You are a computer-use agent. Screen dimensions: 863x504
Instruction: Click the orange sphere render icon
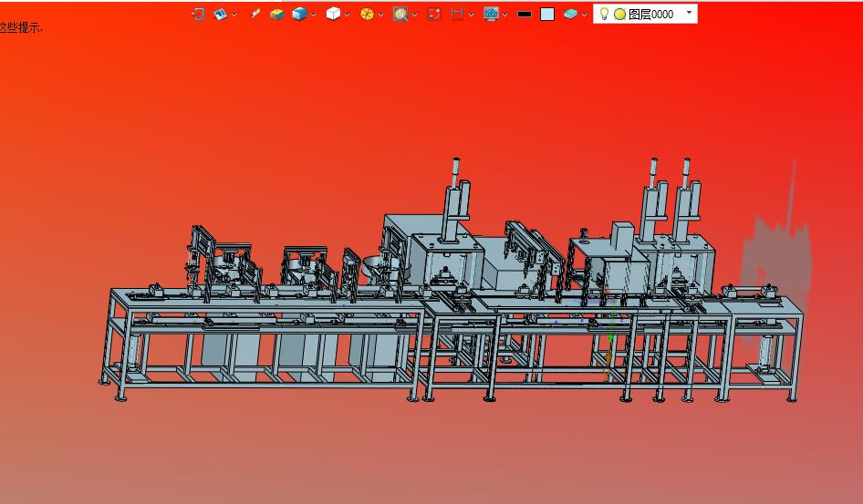367,14
